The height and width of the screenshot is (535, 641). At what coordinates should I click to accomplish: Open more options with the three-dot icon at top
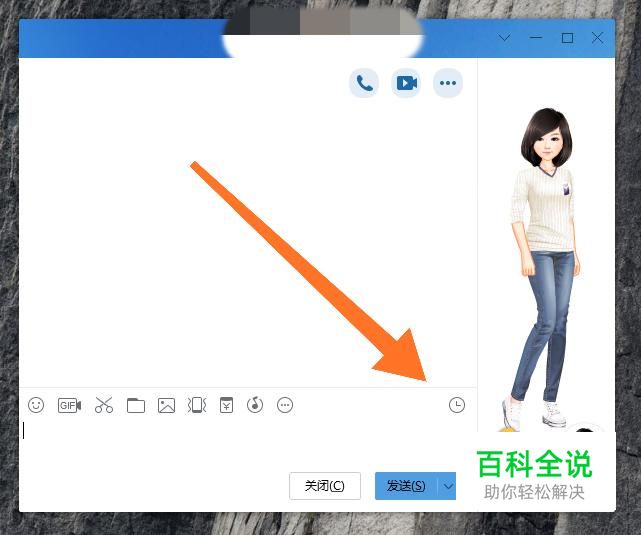448,83
